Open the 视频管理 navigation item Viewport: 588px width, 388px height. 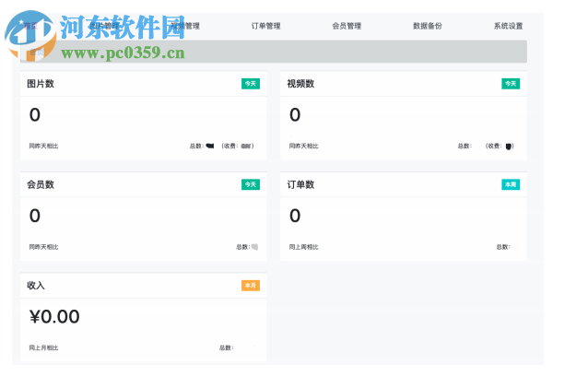pyautogui.click(x=185, y=26)
